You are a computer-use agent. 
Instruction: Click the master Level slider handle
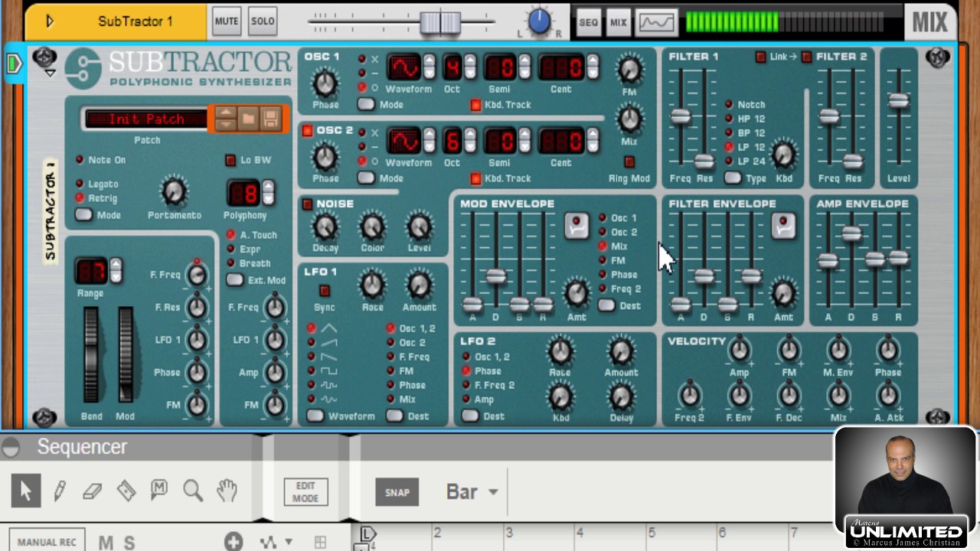[x=898, y=100]
